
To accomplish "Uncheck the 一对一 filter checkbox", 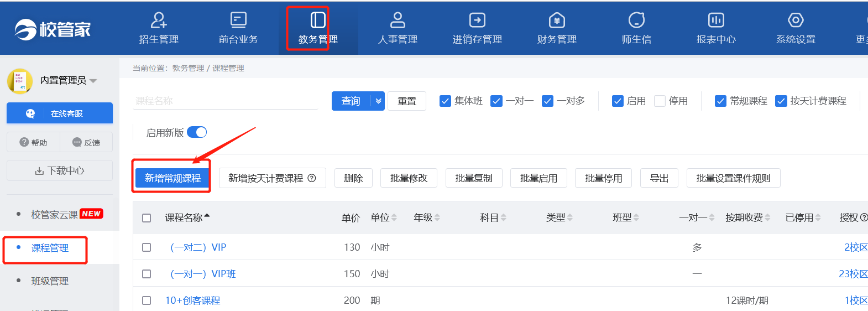I will [x=496, y=101].
